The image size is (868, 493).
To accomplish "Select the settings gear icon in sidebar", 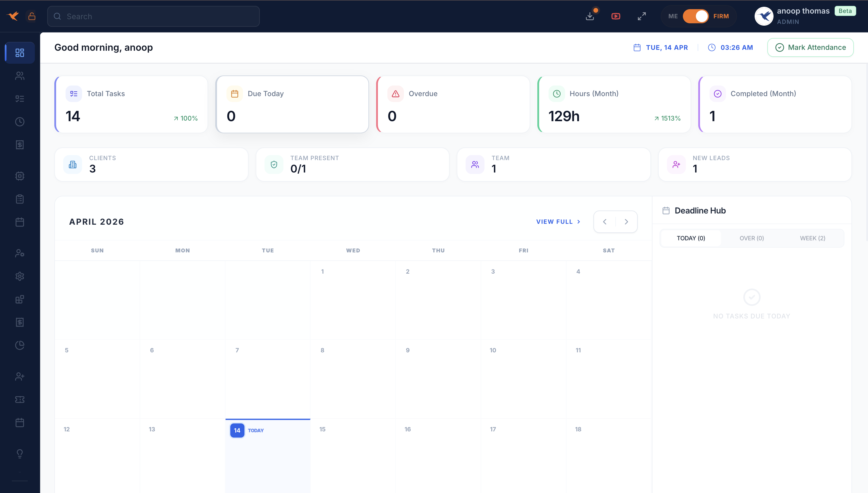I will coord(19,276).
